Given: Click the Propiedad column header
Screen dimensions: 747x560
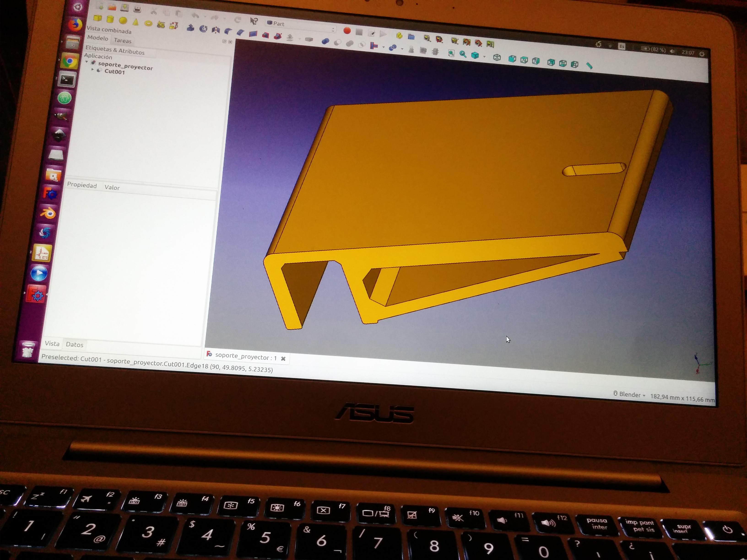Looking at the screenshot, I should click(82, 185).
